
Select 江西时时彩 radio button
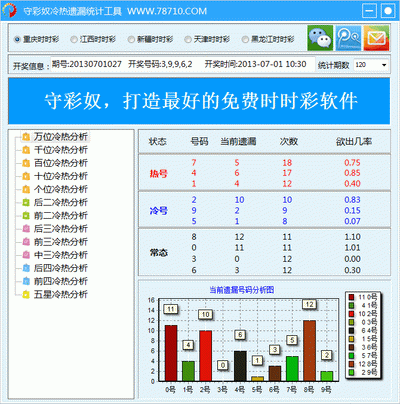74,39
